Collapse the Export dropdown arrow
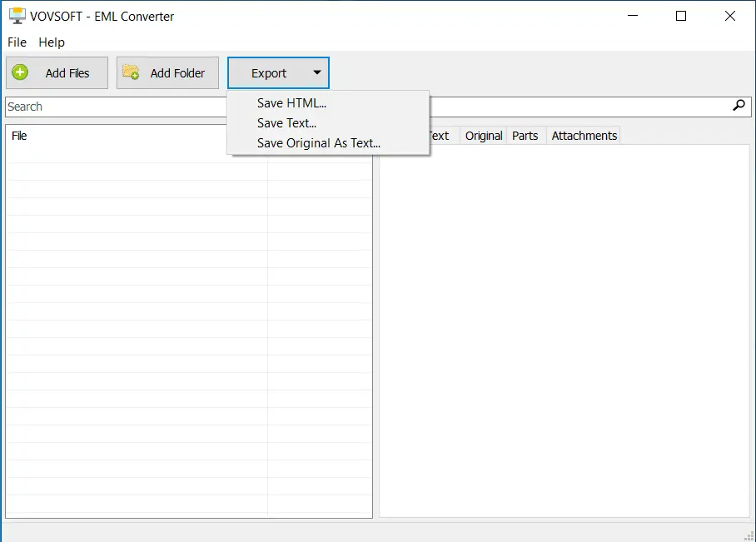The width and height of the screenshot is (756, 542). click(316, 73)
